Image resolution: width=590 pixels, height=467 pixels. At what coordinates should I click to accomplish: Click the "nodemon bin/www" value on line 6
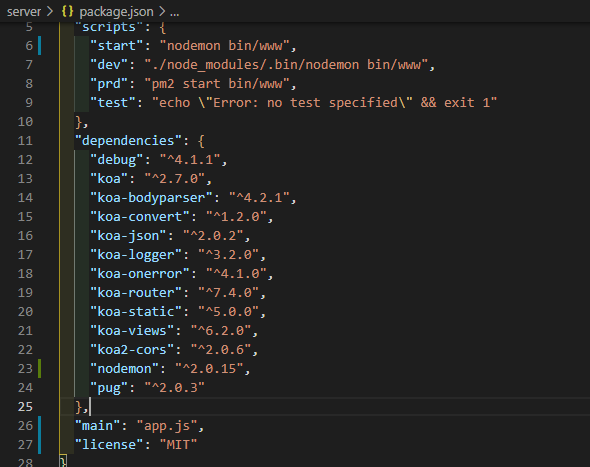tap(224, 46)
